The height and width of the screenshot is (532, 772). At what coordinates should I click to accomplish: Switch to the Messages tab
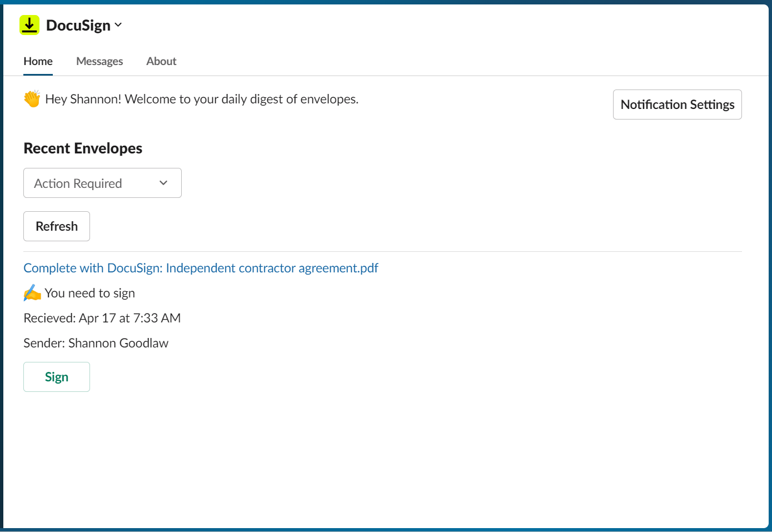point(99,61)
